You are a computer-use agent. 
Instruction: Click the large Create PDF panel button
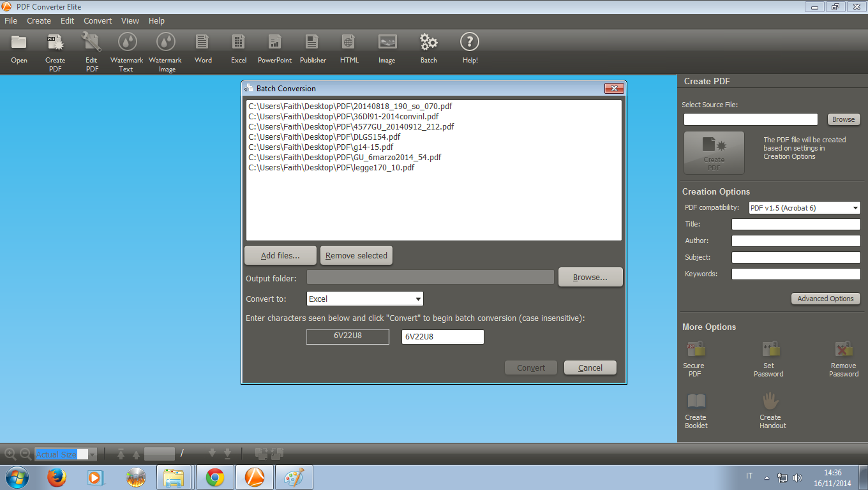click(x=714, y=153)
